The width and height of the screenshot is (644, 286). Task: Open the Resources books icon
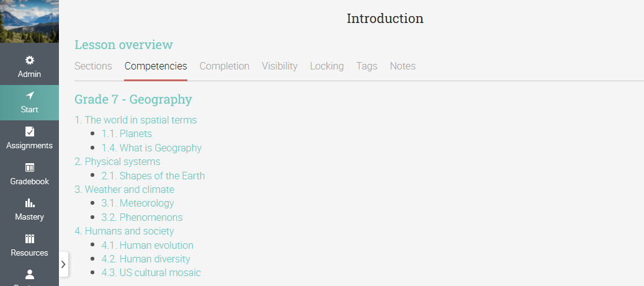(x=29, y=239)
